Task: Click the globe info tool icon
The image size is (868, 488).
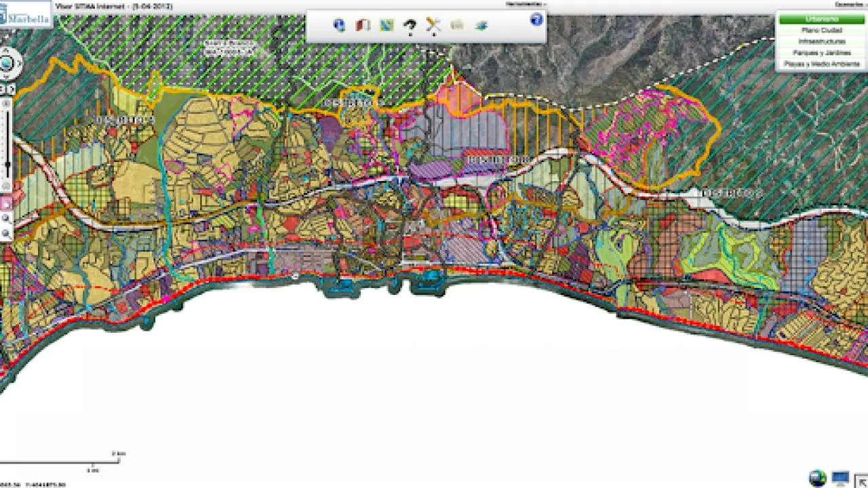Action: pyautogui.click(x=339, y=26)
